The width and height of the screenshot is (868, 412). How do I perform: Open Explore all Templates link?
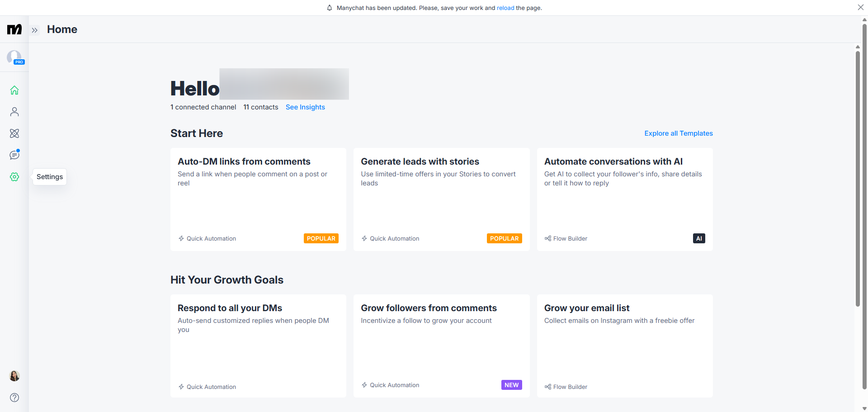click(678, 133)
